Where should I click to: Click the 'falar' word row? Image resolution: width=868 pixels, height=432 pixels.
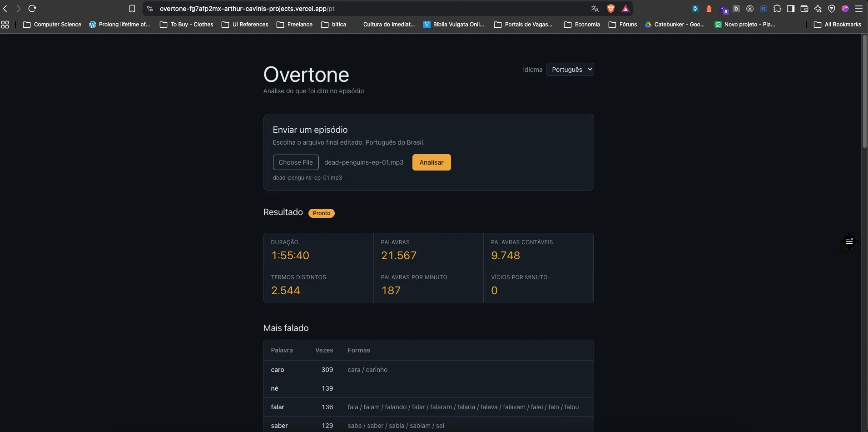[x=428, y=407]
